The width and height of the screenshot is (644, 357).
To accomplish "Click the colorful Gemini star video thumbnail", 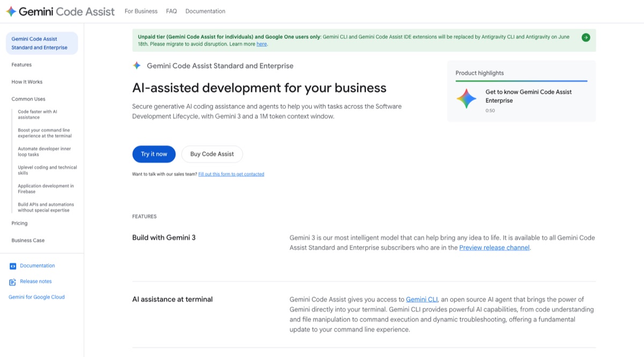I will [x=466, y=99].
